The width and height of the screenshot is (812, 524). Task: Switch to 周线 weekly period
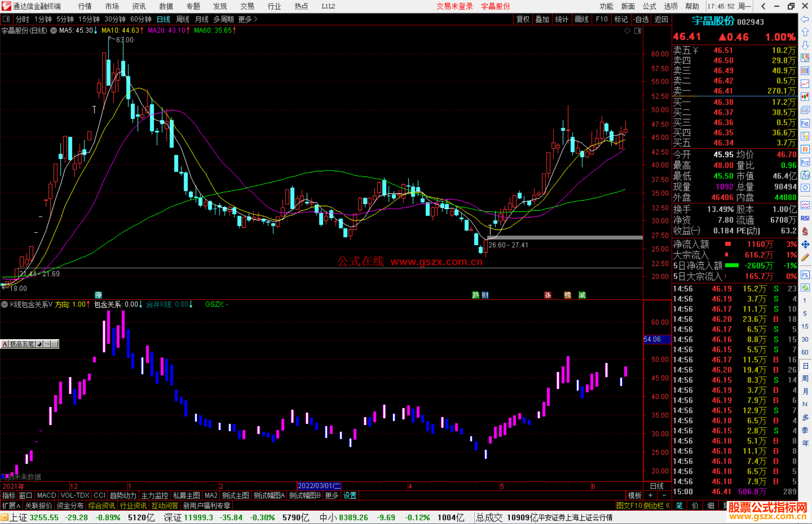183,19
